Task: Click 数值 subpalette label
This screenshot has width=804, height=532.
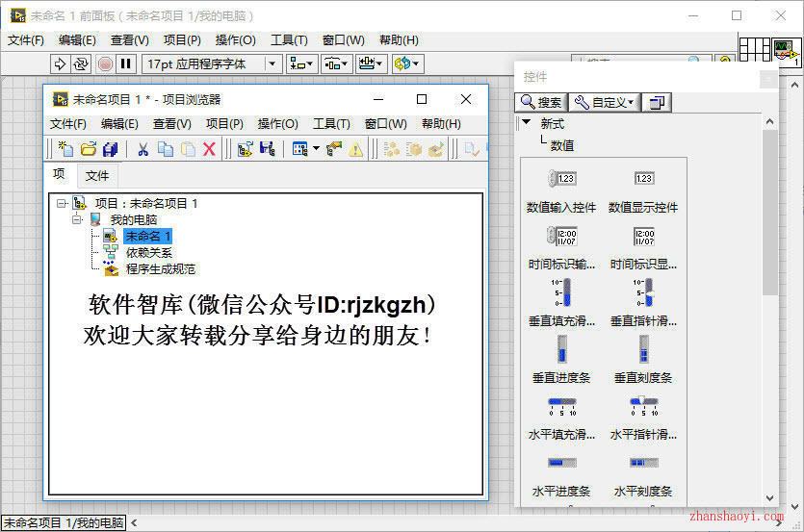Action: click(x=562, y=145)
